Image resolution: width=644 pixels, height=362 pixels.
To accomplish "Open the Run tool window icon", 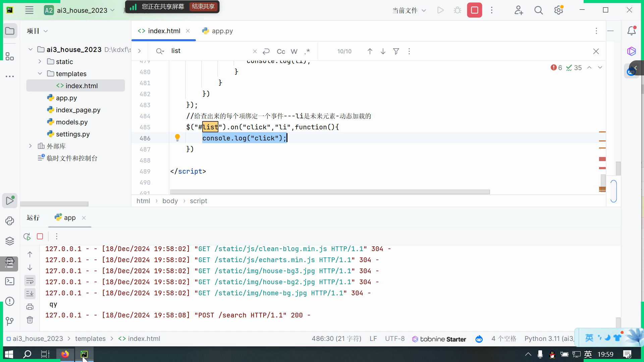I will [10, 200].
